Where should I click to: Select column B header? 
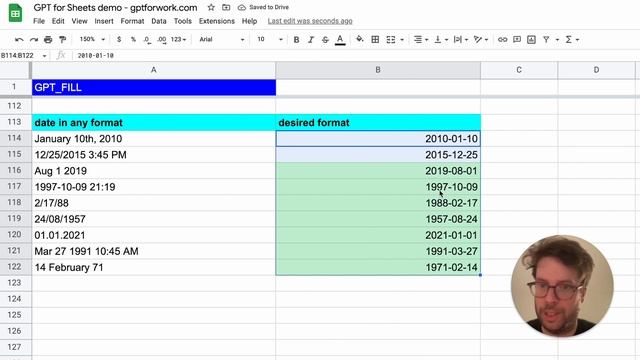click(378, 70)
